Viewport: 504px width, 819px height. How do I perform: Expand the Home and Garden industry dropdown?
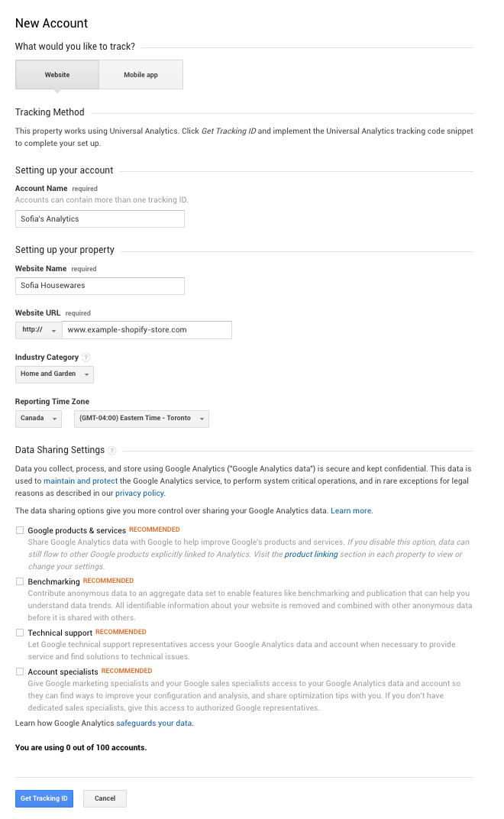pyautogui.click(x=54, y=374)
